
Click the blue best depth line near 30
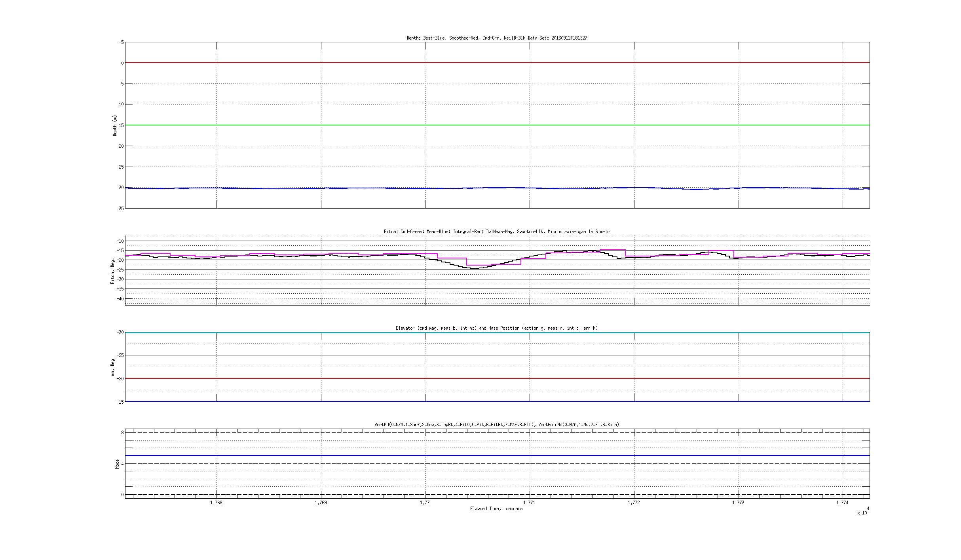[497, 188]
